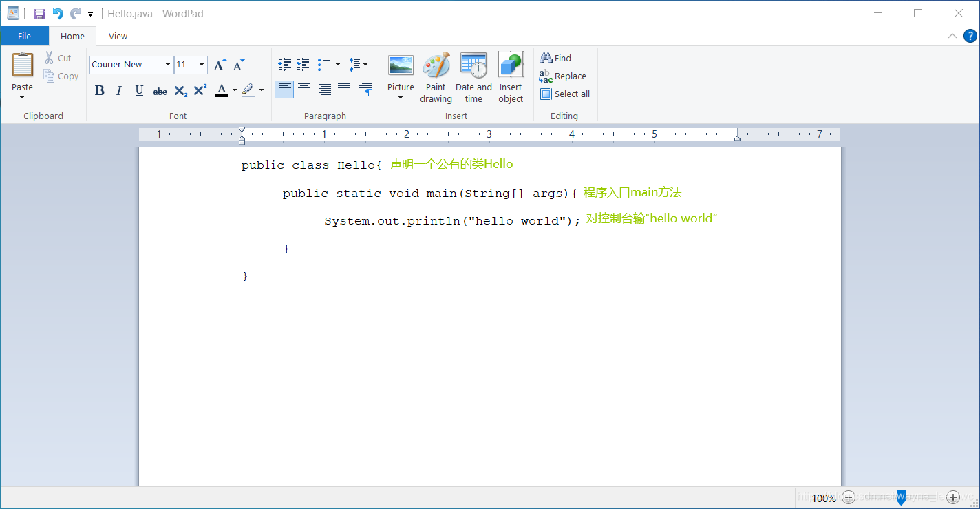Toggle subscript formatting

[x=180, y=91]
